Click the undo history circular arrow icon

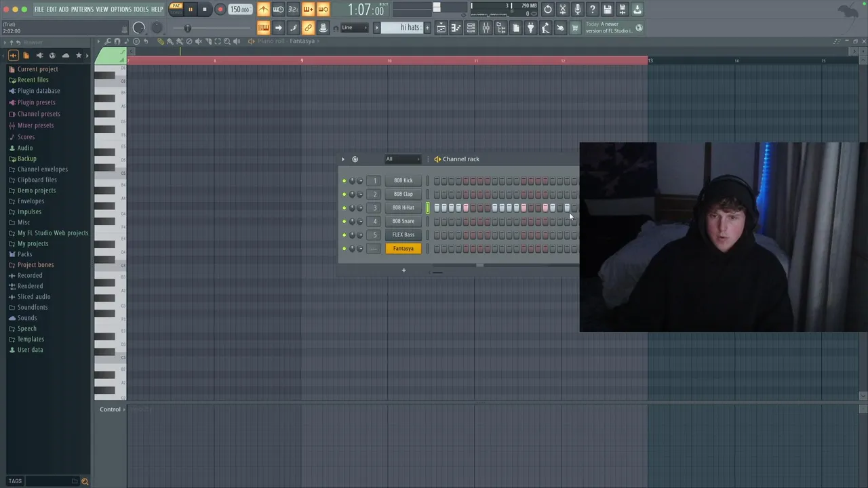point(548,9)
